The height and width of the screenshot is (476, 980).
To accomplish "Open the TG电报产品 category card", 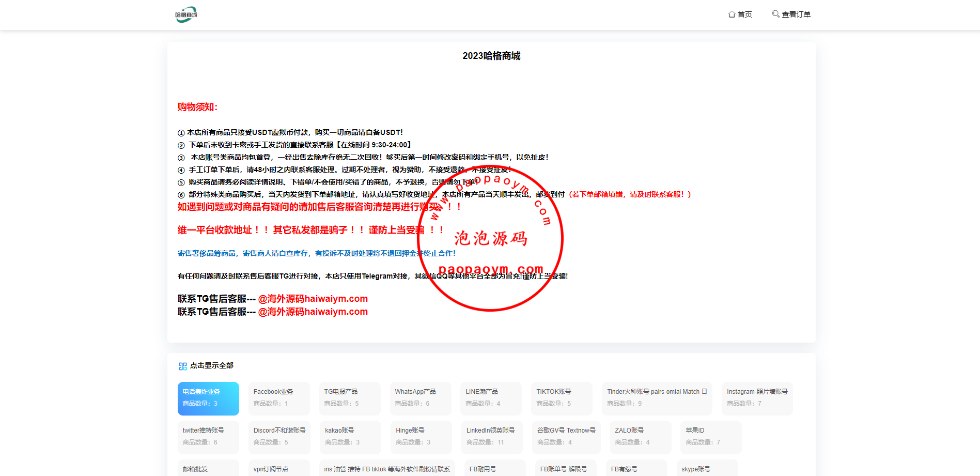I will tap(350, 398).
